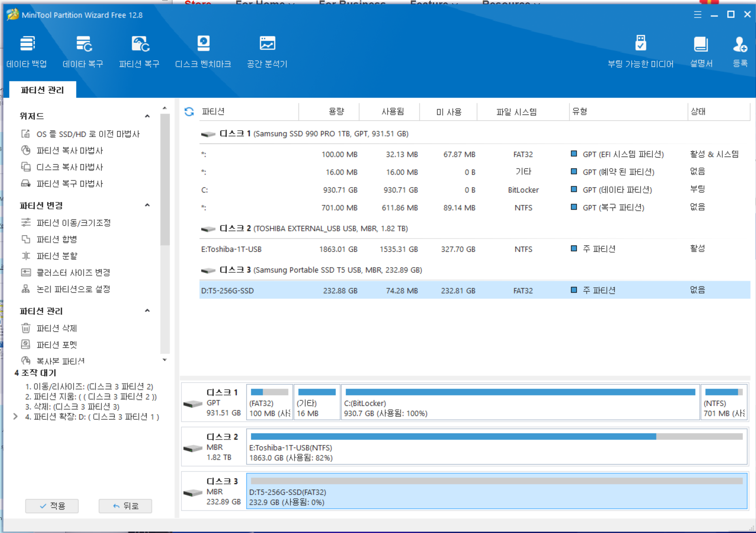Screen dimensions: 756x533
Task: Click the 등록 register icon
Action: point(740,51)
